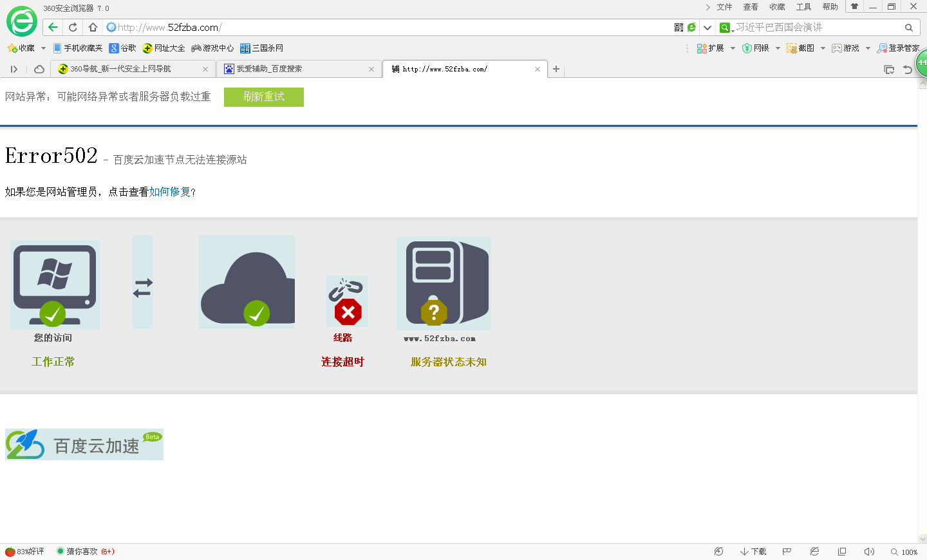Open the 文件 menu
This screenshot has height=560, width=927.
click(x=724, y=7)
